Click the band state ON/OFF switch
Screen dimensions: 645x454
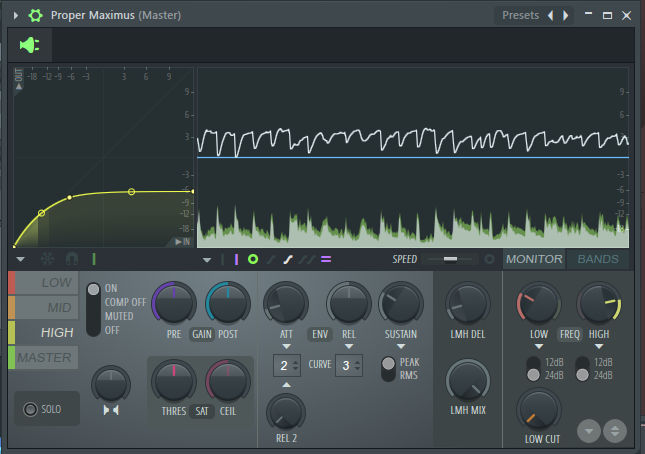[x=93, y=309]
